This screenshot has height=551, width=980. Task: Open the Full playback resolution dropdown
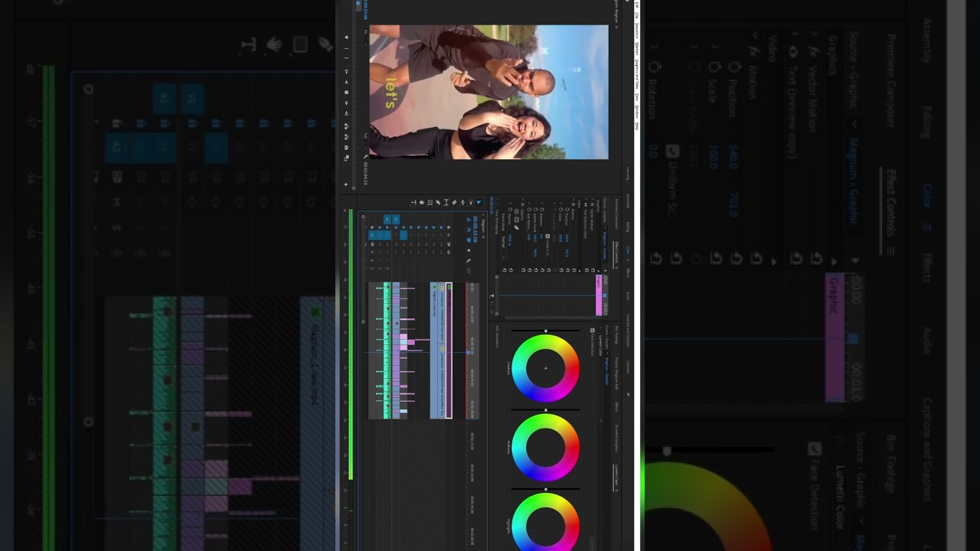point(365,141)
